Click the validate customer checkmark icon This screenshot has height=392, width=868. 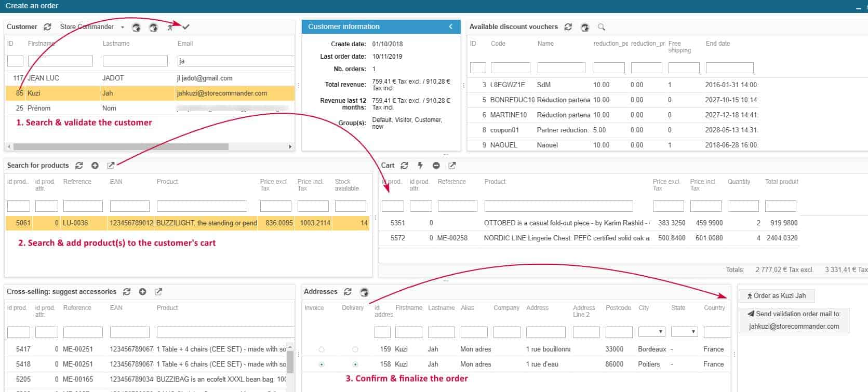[186, 27]
